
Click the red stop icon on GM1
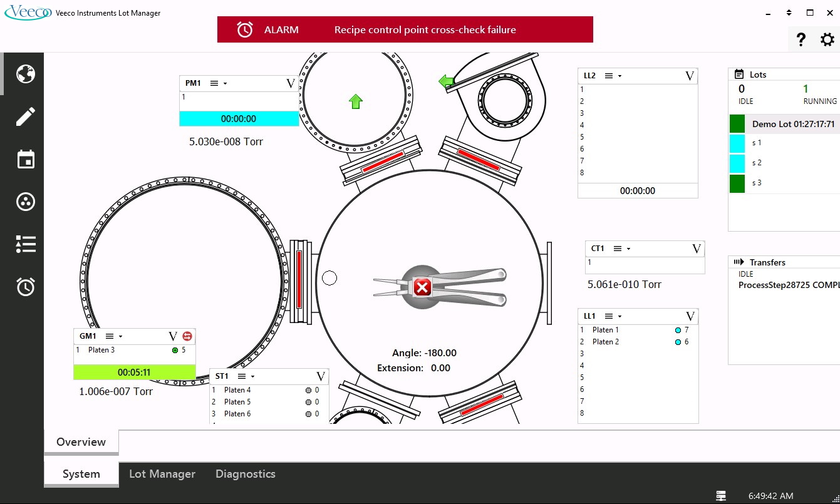(x=187, y=336)
